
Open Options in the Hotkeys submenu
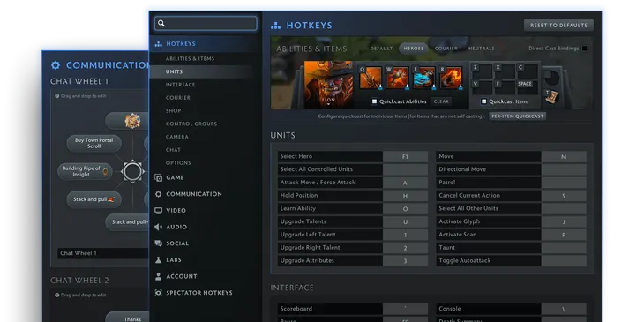[x=178, y=163]
